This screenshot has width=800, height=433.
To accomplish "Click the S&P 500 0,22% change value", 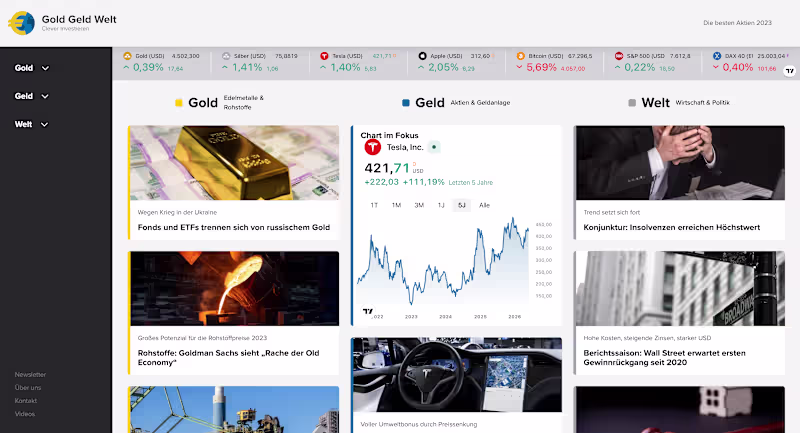I will (x=640, y=67).
